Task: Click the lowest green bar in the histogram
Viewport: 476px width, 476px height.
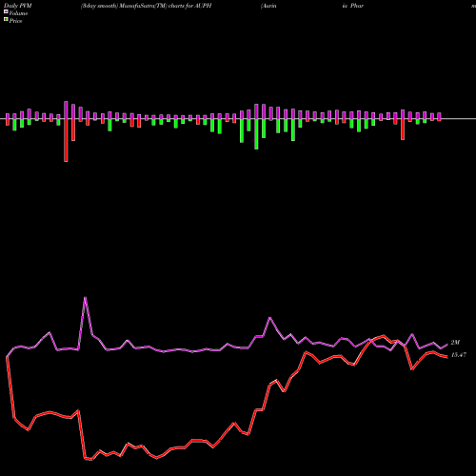Action: pos(256,133)
